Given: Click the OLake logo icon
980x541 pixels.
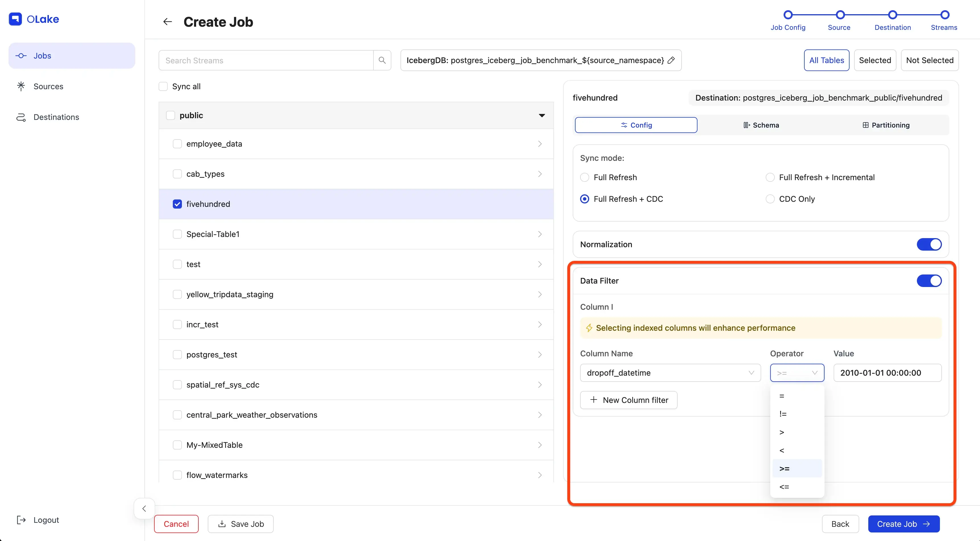Looking at the screenshot, I should [x=15, y=19].
